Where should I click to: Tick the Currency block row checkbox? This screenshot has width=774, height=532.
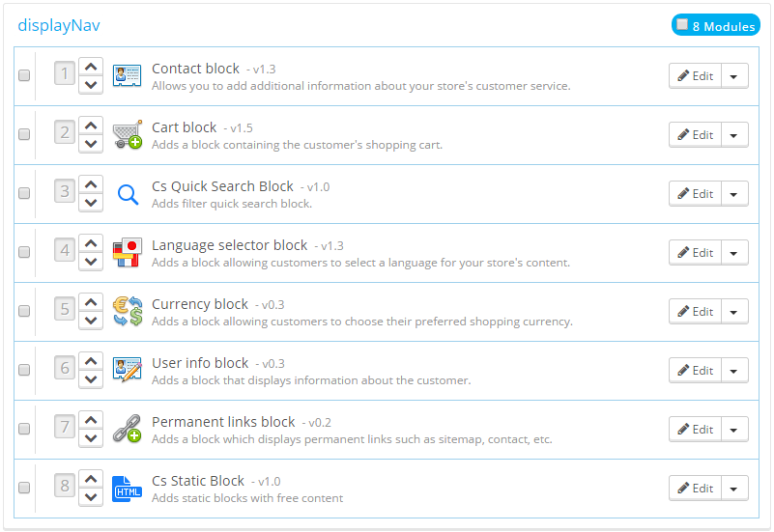tap(24, 311)
